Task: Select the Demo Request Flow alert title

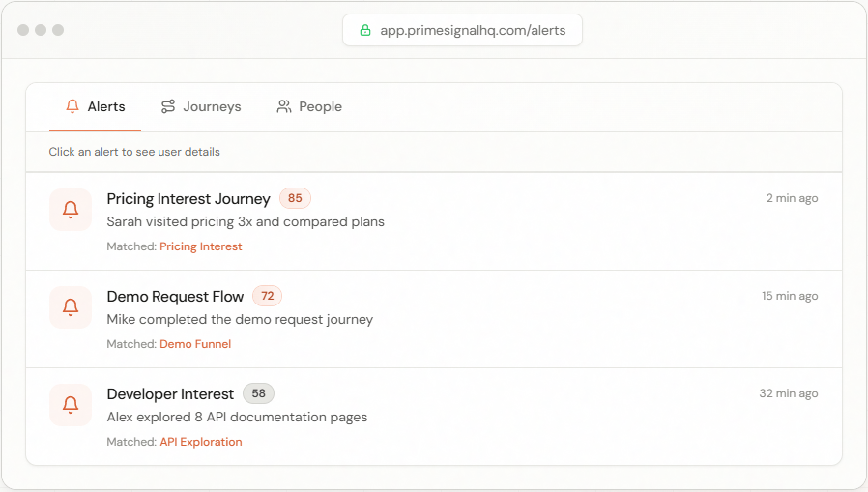Action: [175, 297]
